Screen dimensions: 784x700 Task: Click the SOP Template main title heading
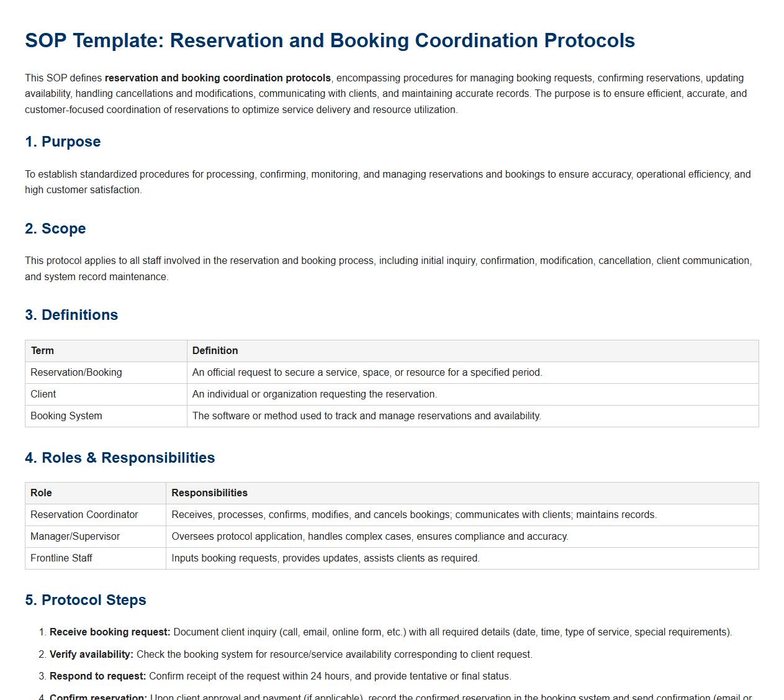point(330,40)
